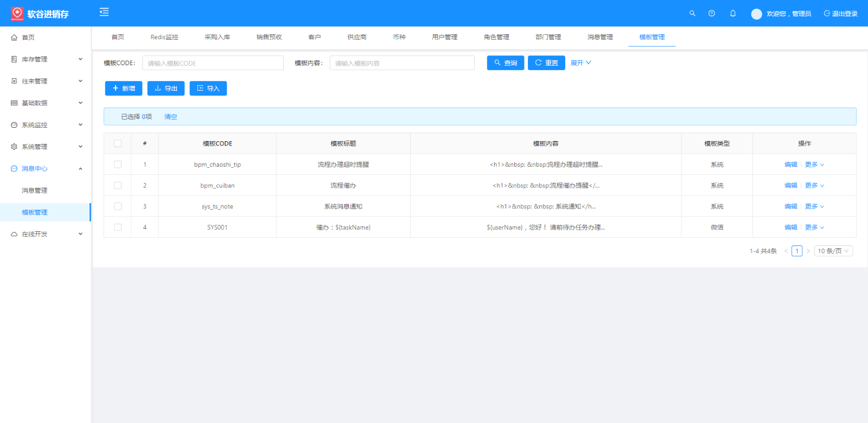
Task: Open the 10 条/页 page size dropdown
Action: point(833,251)
